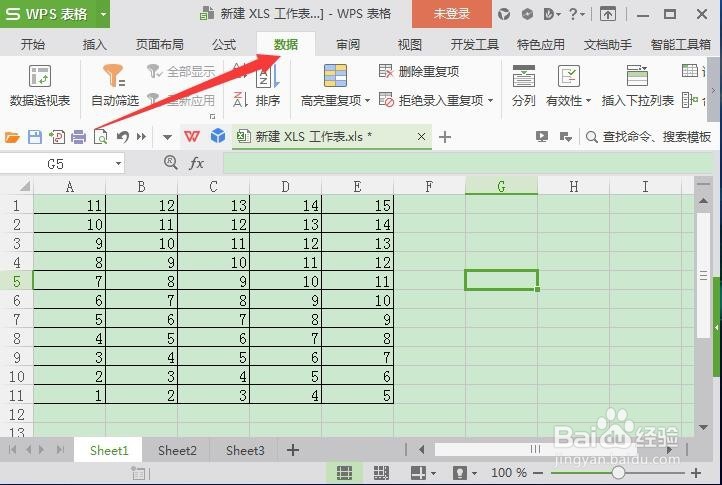Image resolution: width=722 pixels, height=485 pixels.
Task: Switch to Sheet2 tab
Action: tap(177, 450)
